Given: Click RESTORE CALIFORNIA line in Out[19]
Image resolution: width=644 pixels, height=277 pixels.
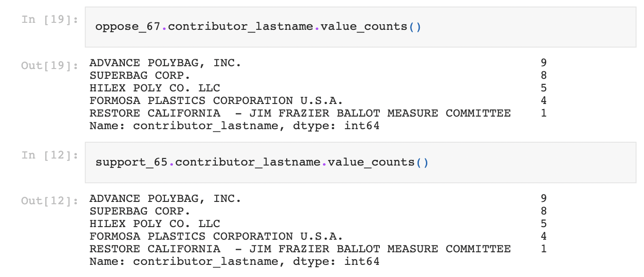Looking at the screenshot, I should [300, 113].
